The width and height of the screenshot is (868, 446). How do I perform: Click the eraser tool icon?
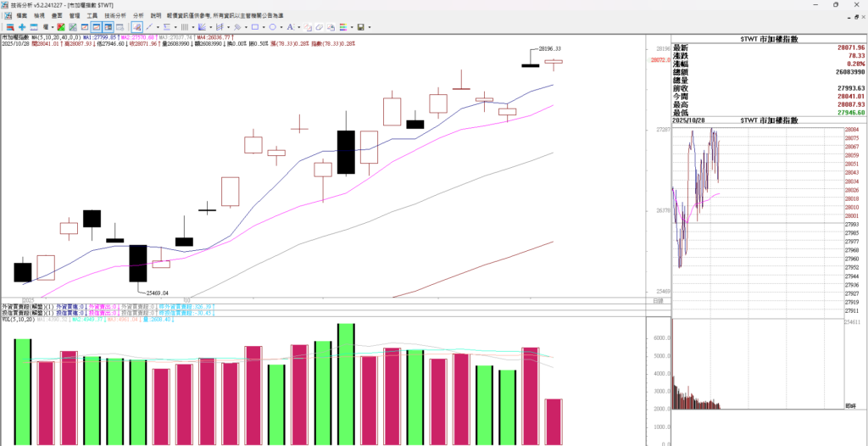coord(319,27)
